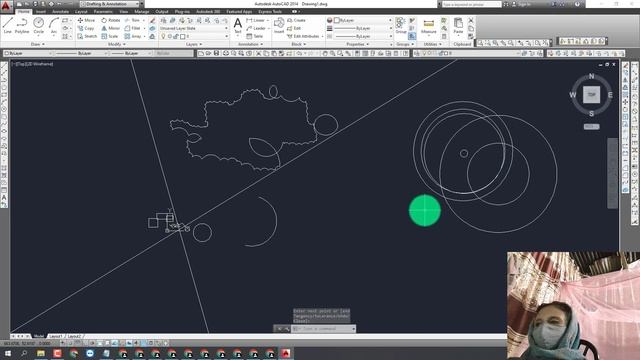Activate the Move command
Screen dimensions: 640x360
(86, 20)
